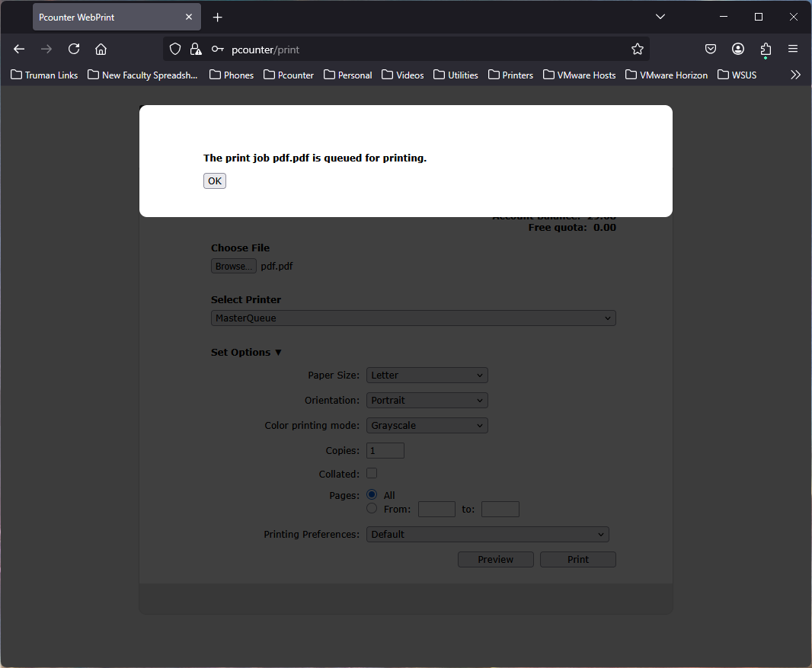
Task: Show more bookmarks with the double chevron
Action: pyautogui.click(x=795, y=75)
